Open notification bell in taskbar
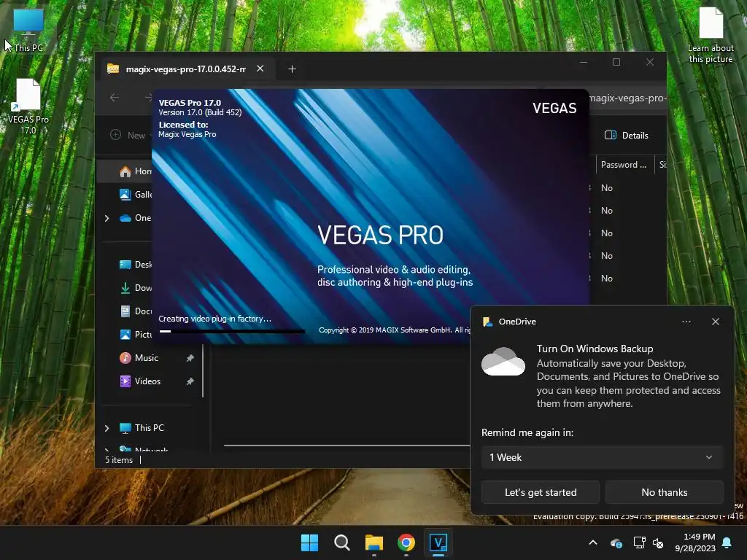The height and width of the screenshot is (560, 747). pyautogui.click(x=727, y=542)
